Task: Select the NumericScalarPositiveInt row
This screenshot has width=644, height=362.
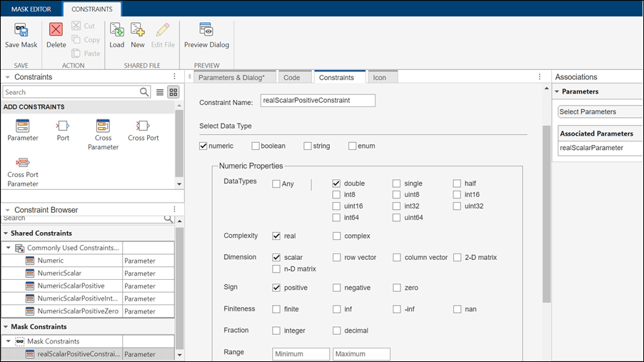Action: [88, 298]
